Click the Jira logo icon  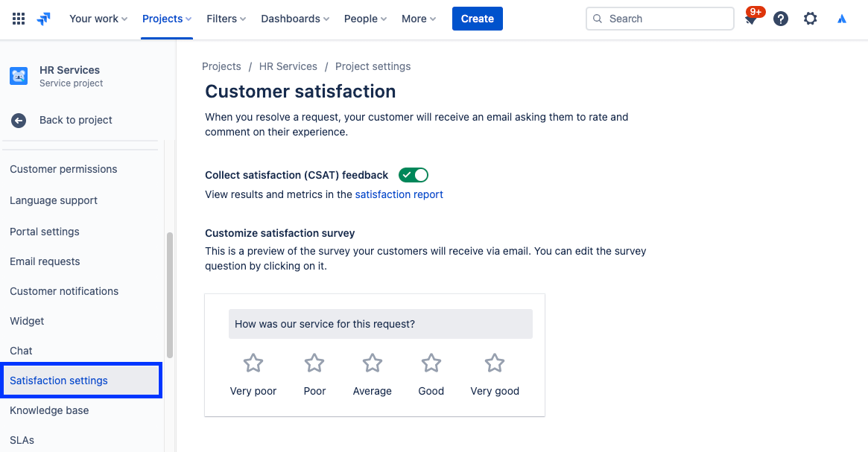pos(42,19)
